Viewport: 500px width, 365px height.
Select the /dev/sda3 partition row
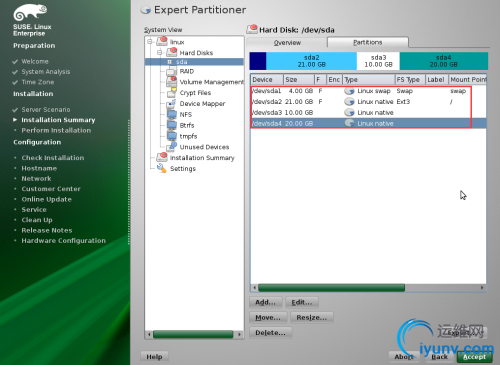[368, 112]
